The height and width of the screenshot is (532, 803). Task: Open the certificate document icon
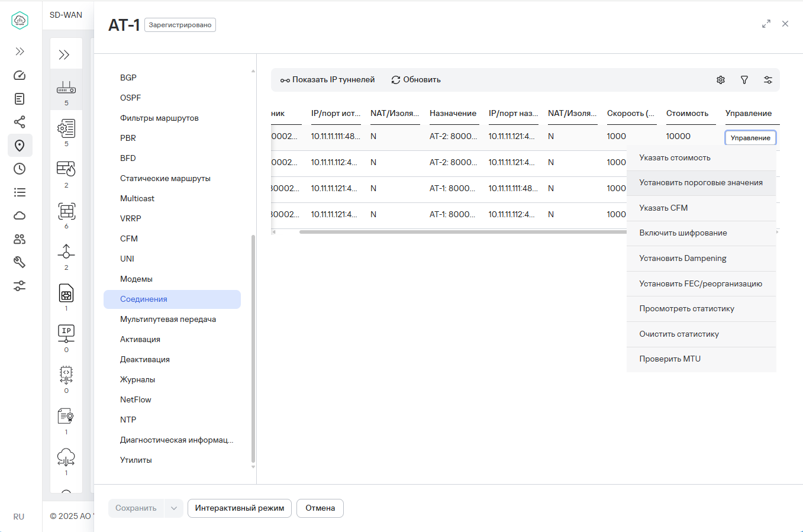click(66, 416)
